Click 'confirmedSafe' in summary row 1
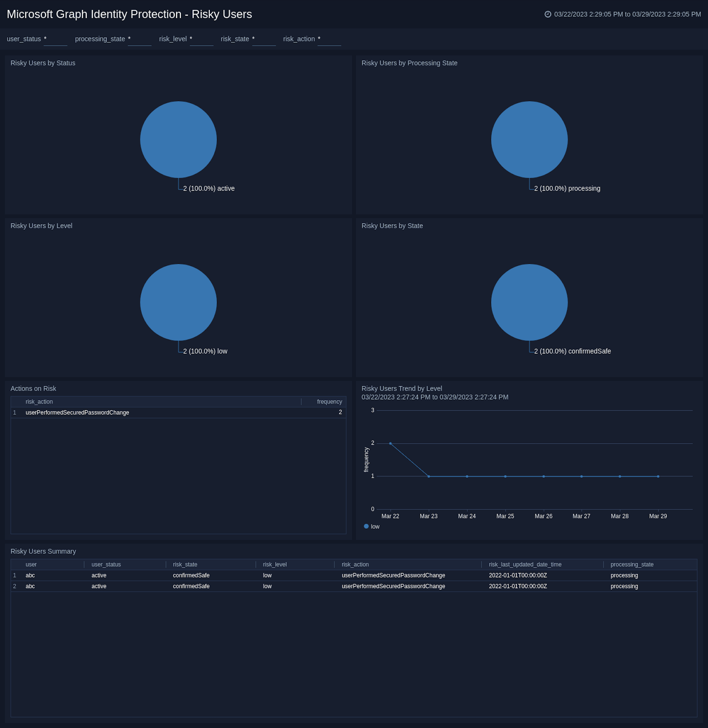This screenshot has width=708, height=728. [x=191, y=576]
